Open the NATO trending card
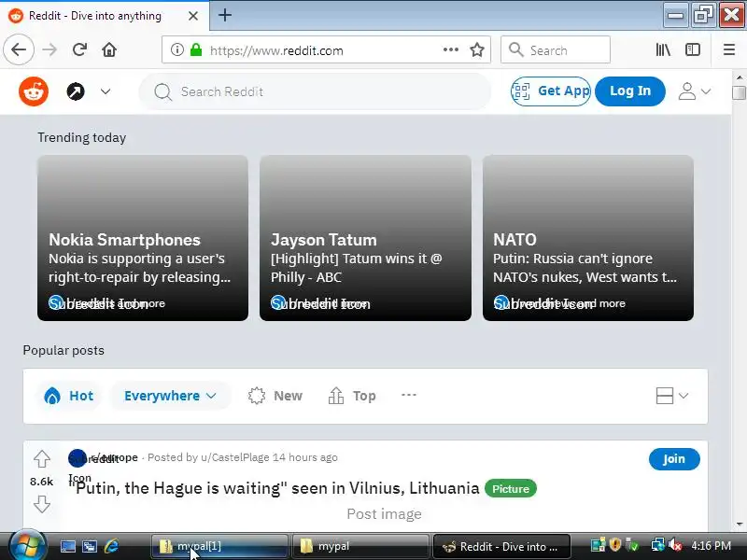 (x=588, y=238)
